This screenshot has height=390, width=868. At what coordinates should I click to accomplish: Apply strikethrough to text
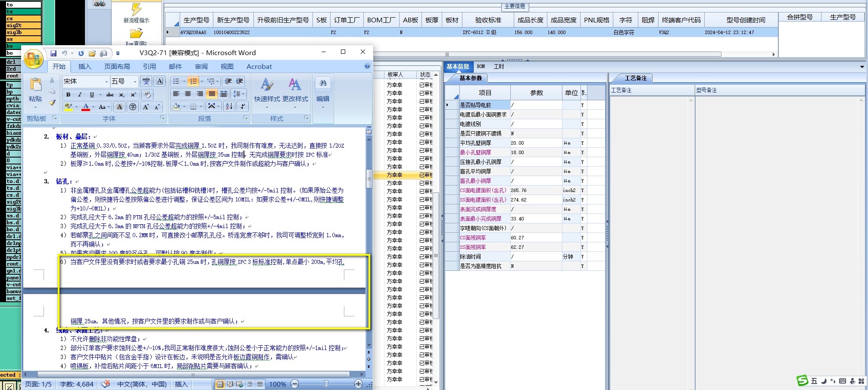(110, 95)
